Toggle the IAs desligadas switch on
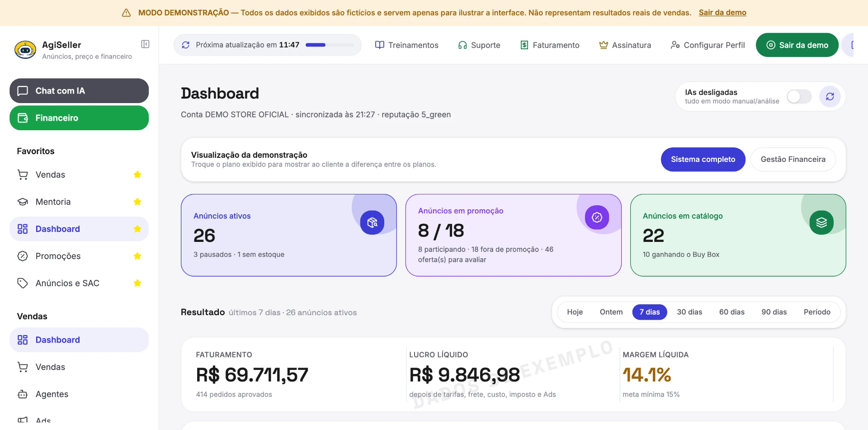 click(799, 96)
